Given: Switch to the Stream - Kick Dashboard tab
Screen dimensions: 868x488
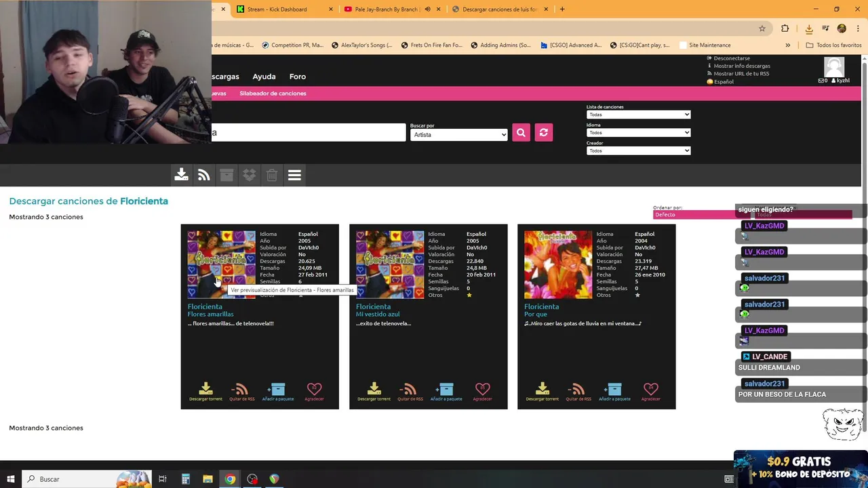Looking at the screenshot, I should (x=285, y=9).
